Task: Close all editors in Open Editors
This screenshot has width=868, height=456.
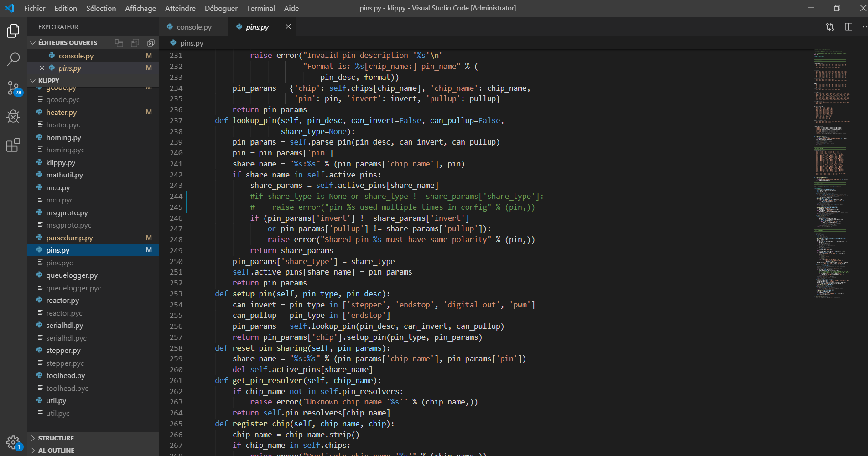Action: tap(151, 42)
